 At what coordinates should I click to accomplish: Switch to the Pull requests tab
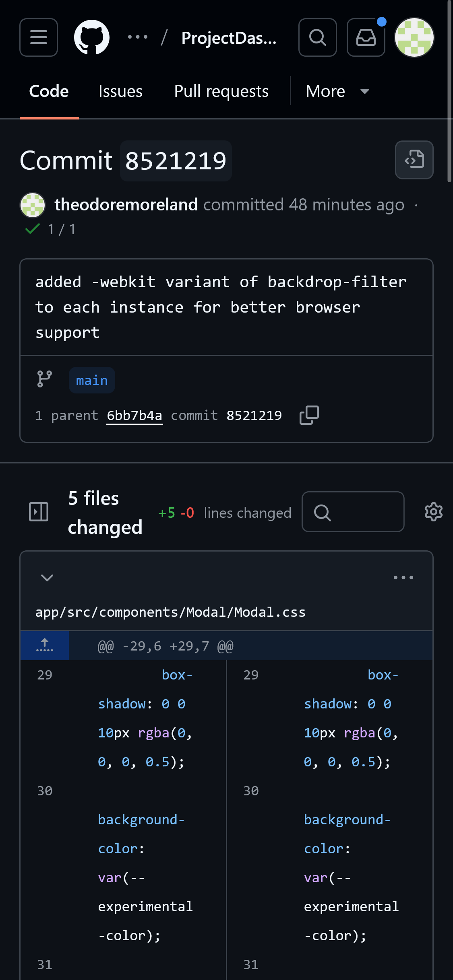click(221, 92)
